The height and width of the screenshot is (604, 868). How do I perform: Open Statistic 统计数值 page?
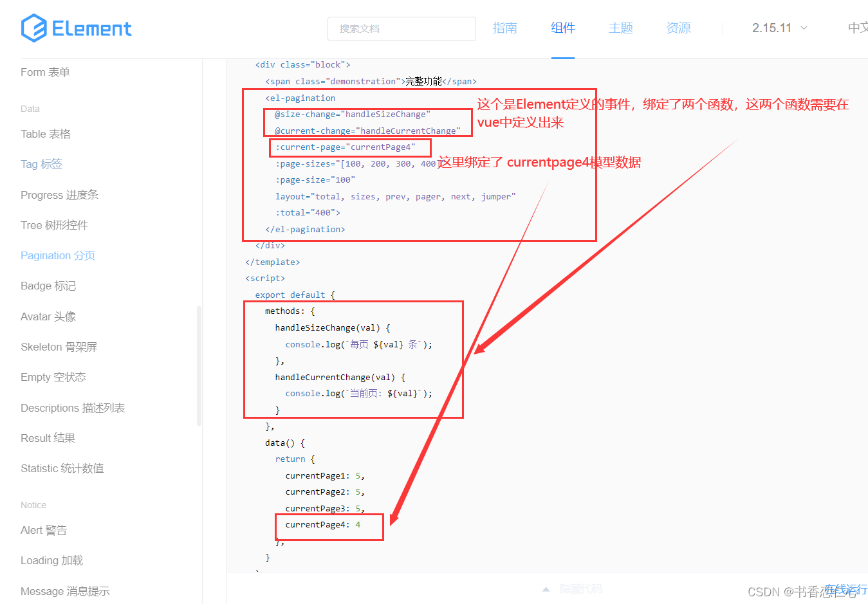click(62, 468)
